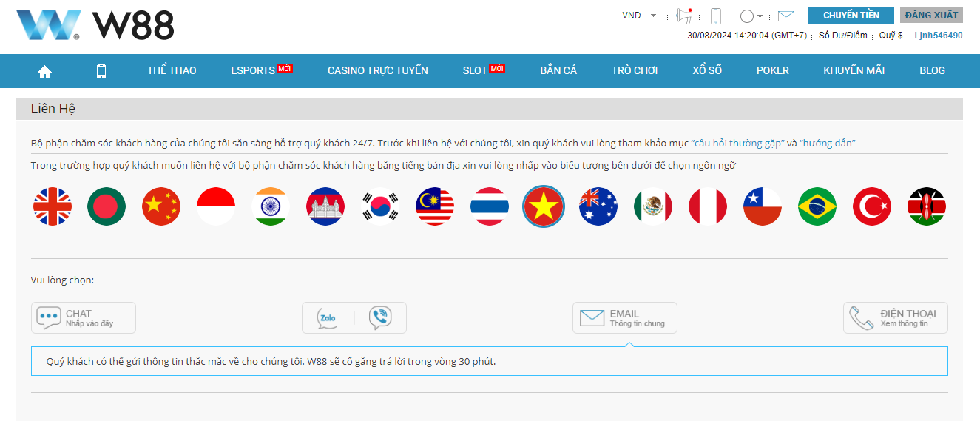This screenshot has height=421, width=980.
Task: Open the CASINO TRỰC TUYẾN menu
Action: [x=378, y=70]
